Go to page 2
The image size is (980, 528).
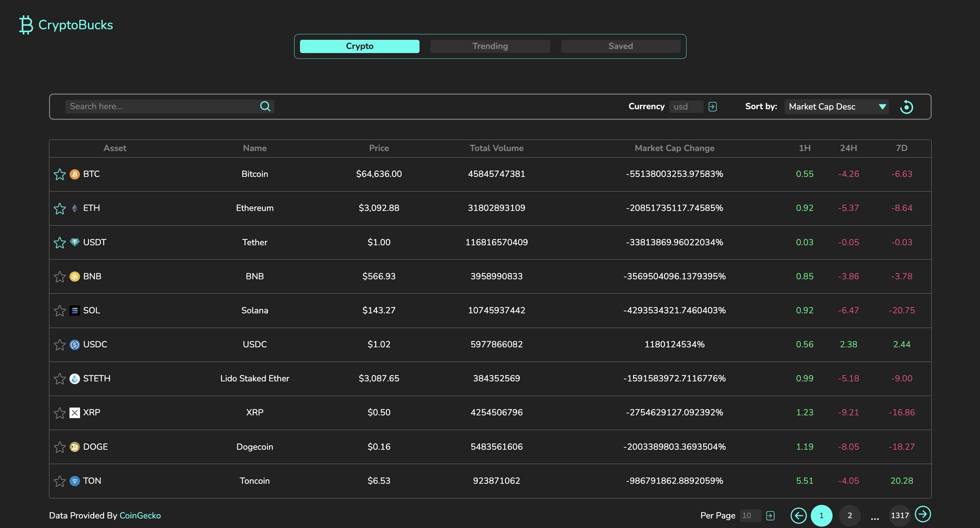850,516
